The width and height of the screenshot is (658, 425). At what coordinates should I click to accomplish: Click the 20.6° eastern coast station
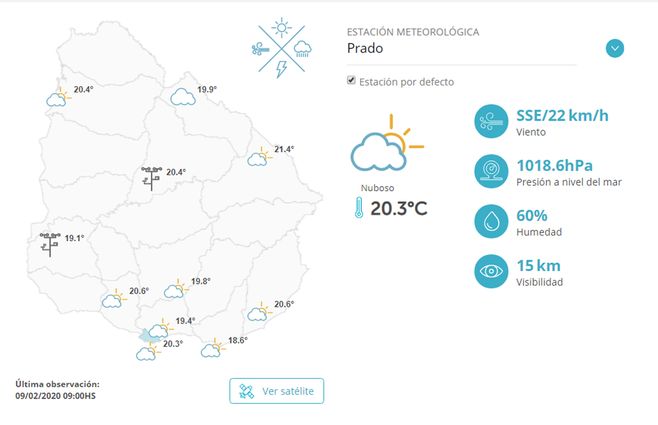[x=259, y=311]
